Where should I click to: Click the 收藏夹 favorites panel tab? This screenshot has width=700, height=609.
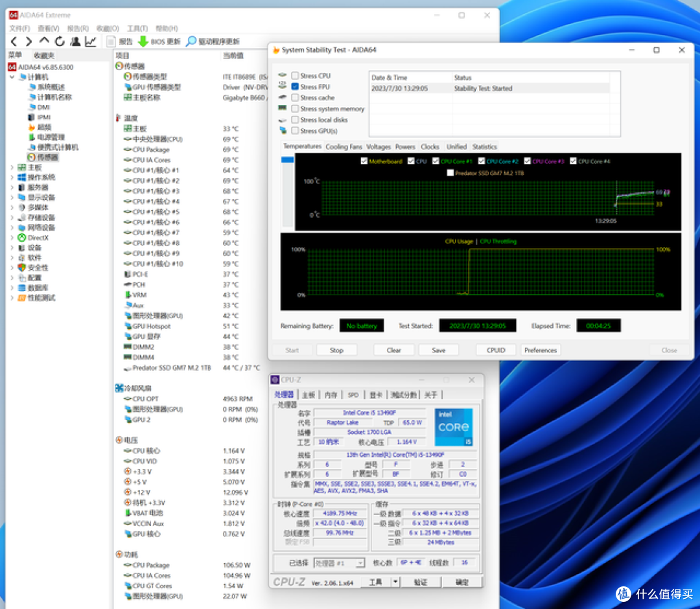tap(44, 55)
